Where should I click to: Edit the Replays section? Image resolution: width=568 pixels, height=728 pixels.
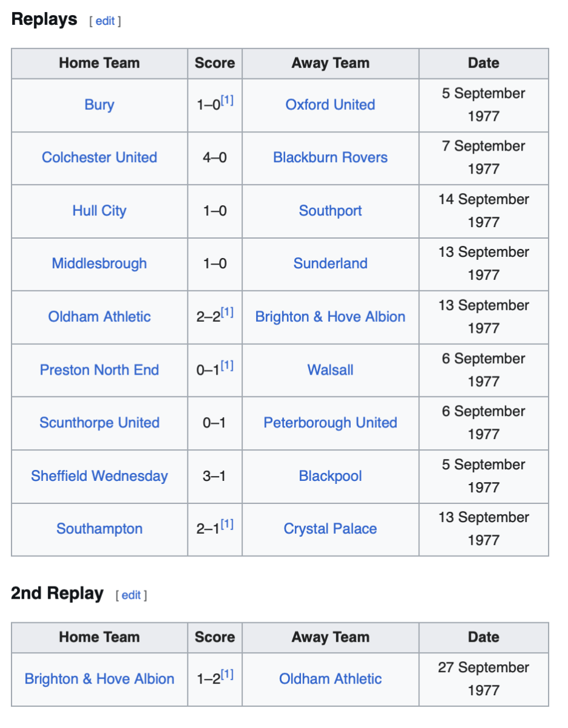(105, 21)
